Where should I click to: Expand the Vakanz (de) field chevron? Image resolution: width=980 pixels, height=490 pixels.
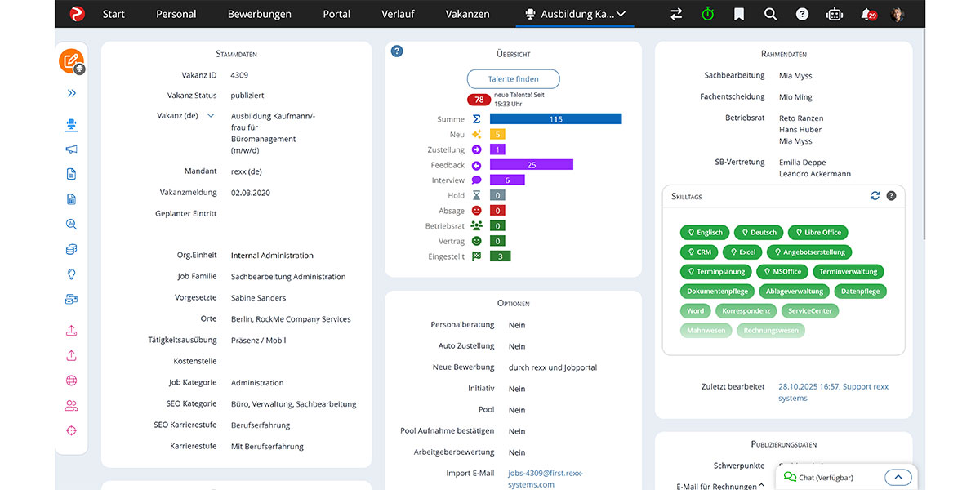click(212, 116)
